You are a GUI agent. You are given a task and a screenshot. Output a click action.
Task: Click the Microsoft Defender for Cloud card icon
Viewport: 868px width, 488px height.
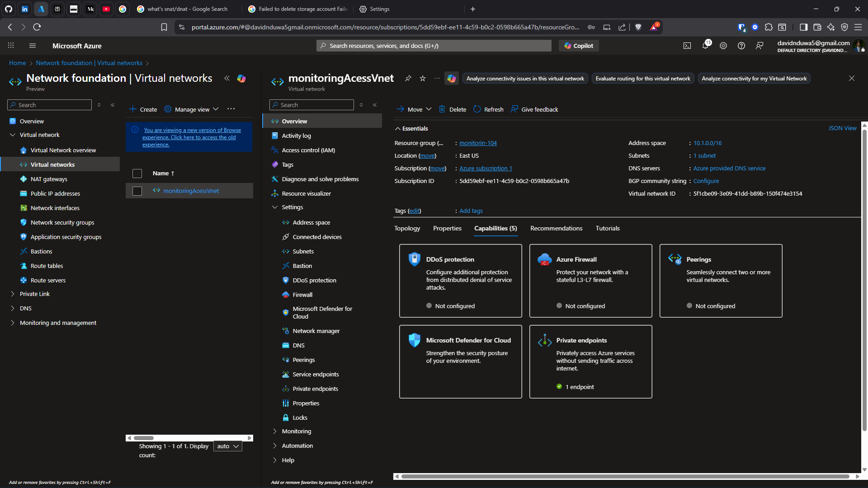[415, 340]
